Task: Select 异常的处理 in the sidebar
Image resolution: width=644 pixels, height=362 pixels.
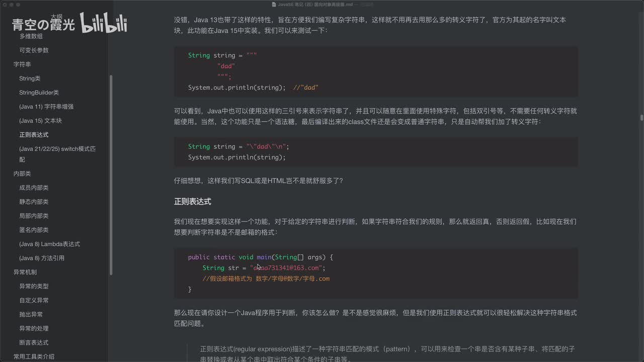Action: point(34,328)
